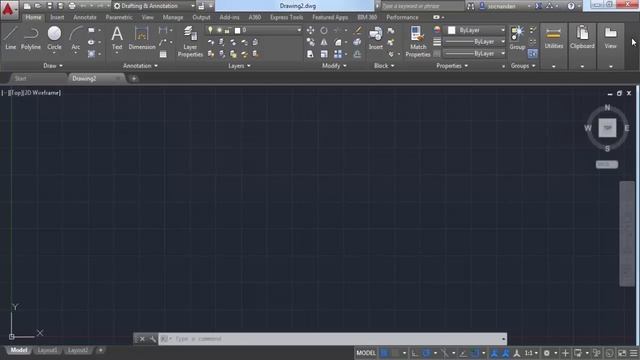Screen dimensions: 640x360
Task: Expand the Draw panel
Action: click(x=53, y=66)
